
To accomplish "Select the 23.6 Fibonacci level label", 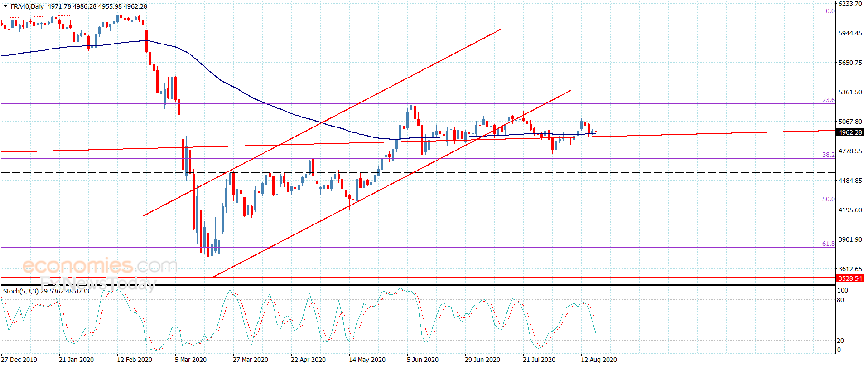I will pyautogui.click(x=828, y=100).
